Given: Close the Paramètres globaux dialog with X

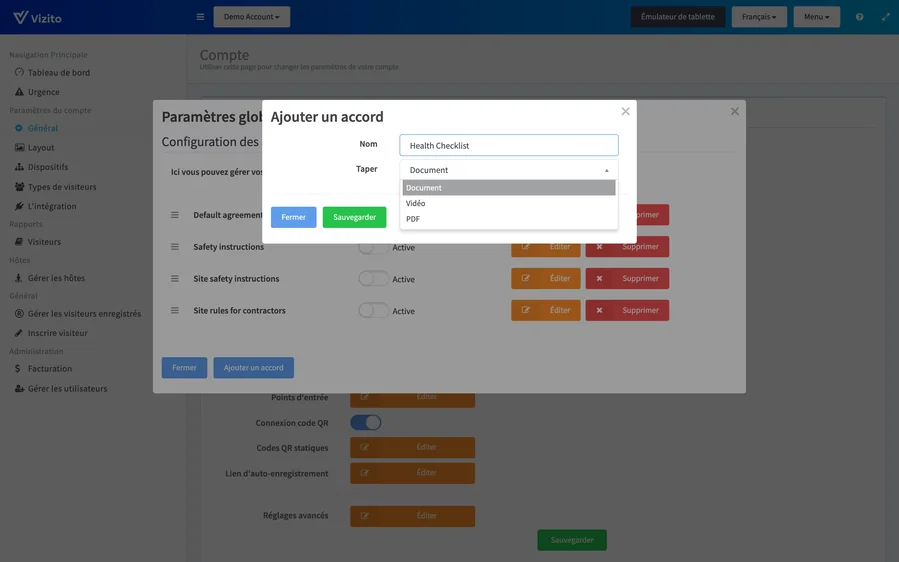Looking at the screenshot, I should pyautogui.click(x=734, y=111).
